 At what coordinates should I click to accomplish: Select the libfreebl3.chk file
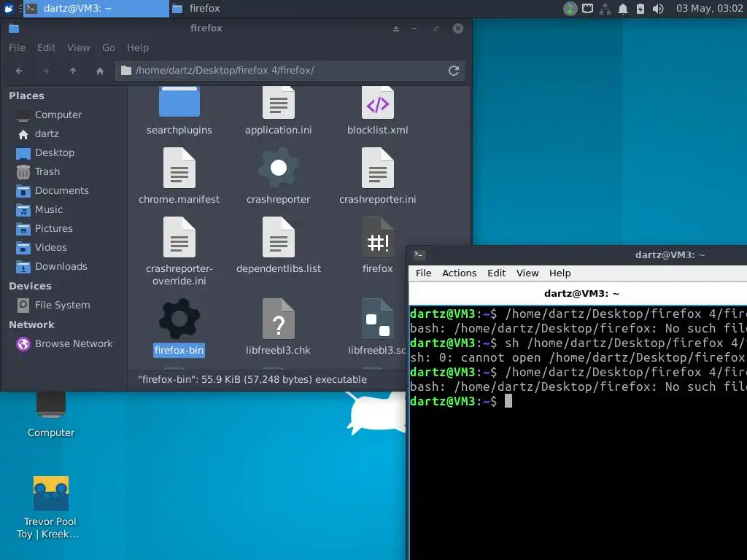click(x=278, y=327)
